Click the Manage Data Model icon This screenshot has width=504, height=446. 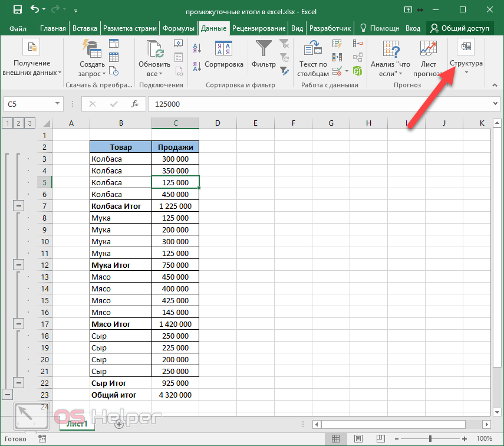coord(357,71)
